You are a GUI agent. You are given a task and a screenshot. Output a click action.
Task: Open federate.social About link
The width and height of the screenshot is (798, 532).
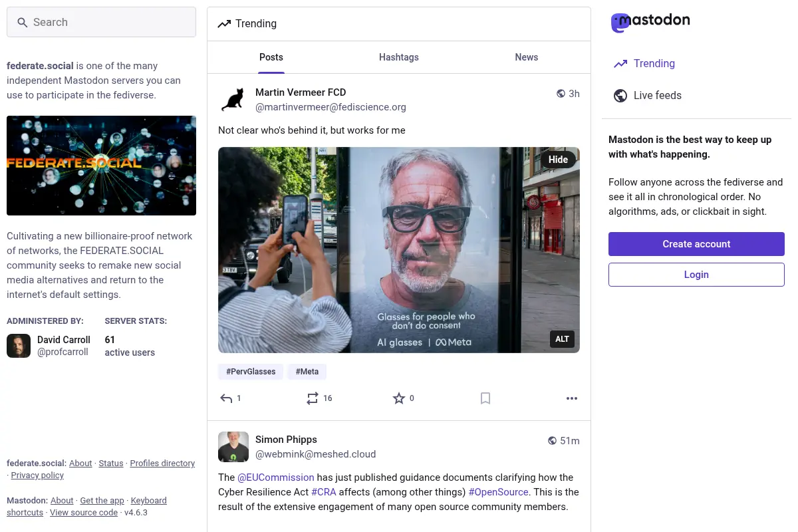(80, 464)
